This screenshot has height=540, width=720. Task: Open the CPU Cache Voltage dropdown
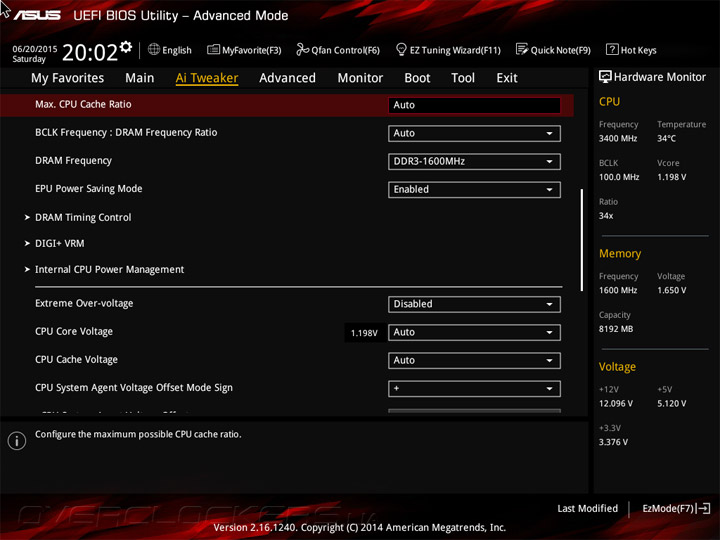(474, 360)
